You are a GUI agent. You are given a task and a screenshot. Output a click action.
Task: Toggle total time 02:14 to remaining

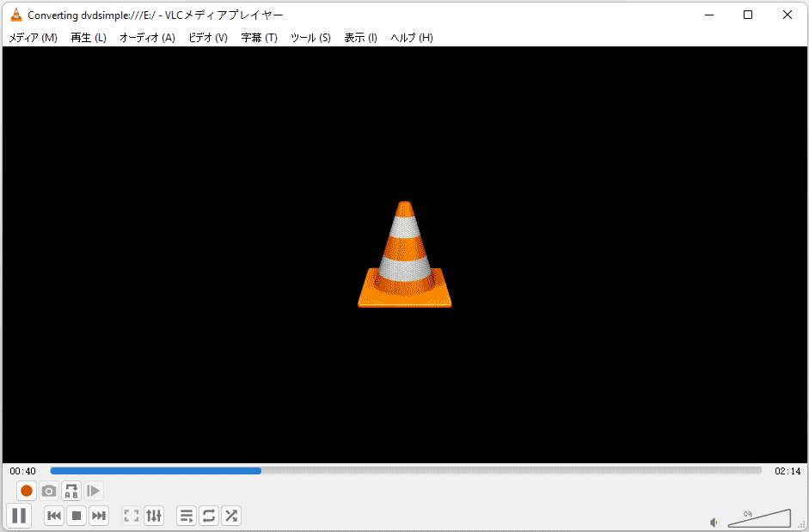tap(788, 471)
